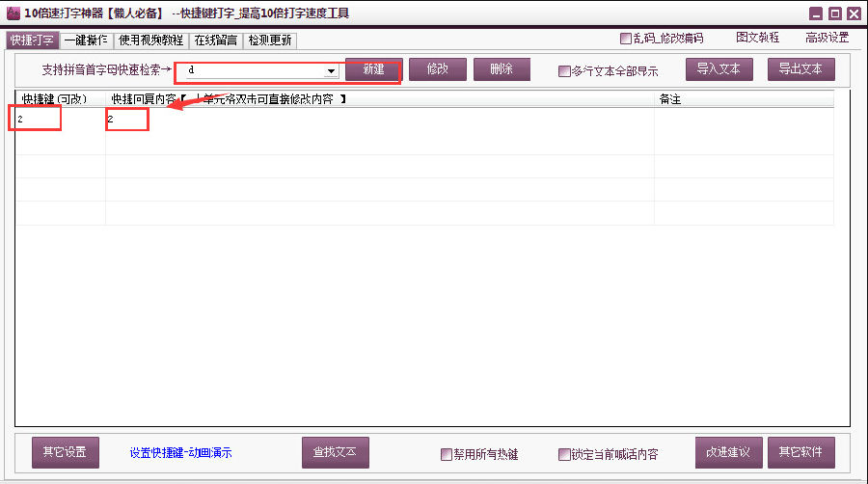The height and width of the screenshot is (484, 868).
Task: Click the 改进建议 button
Action: [728, 452]
